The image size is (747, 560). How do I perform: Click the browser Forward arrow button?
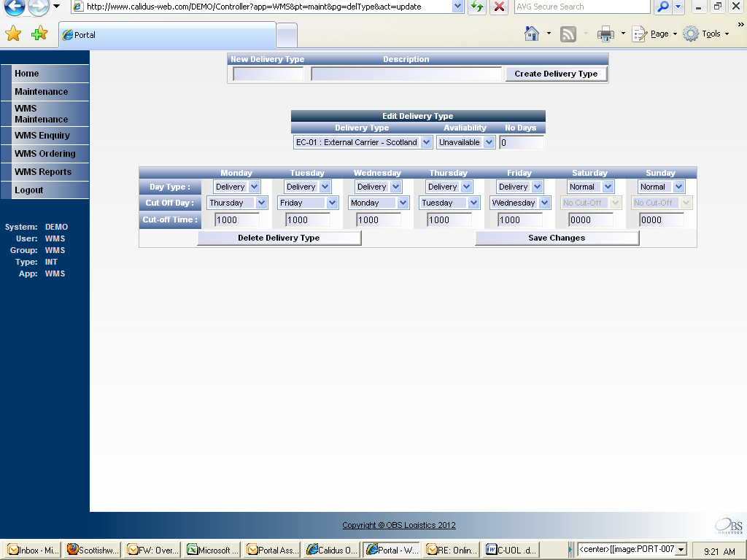[x=38, y=6]
